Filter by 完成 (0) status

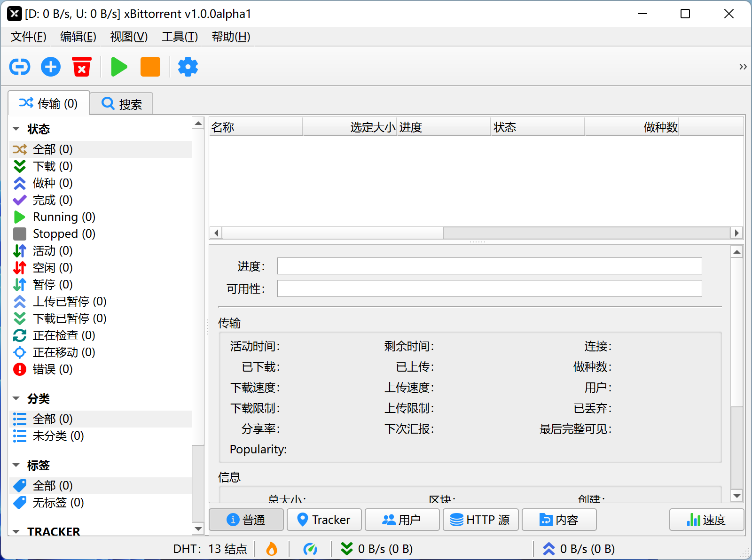click(100, 200)
